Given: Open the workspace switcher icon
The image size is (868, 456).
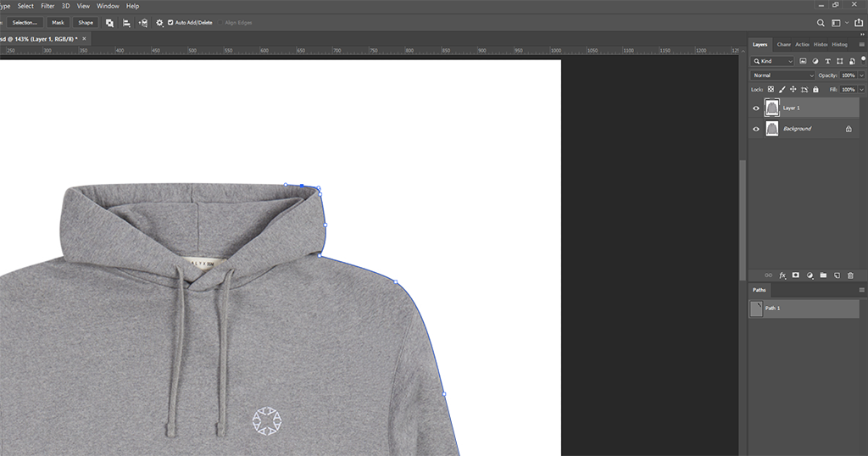Looking at the screenshot, I should click(x=836, y=23).
